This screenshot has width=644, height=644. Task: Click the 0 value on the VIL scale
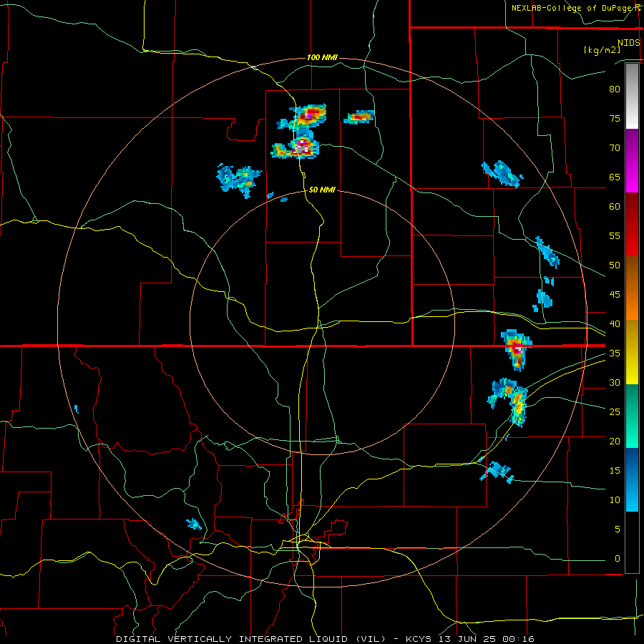click(x=618, y=559)
